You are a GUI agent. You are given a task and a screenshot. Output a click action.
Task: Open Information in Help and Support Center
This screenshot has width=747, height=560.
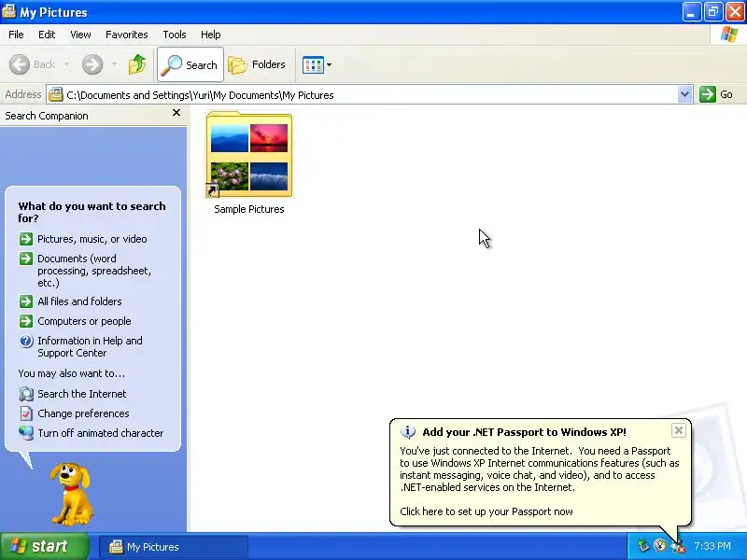80,346
